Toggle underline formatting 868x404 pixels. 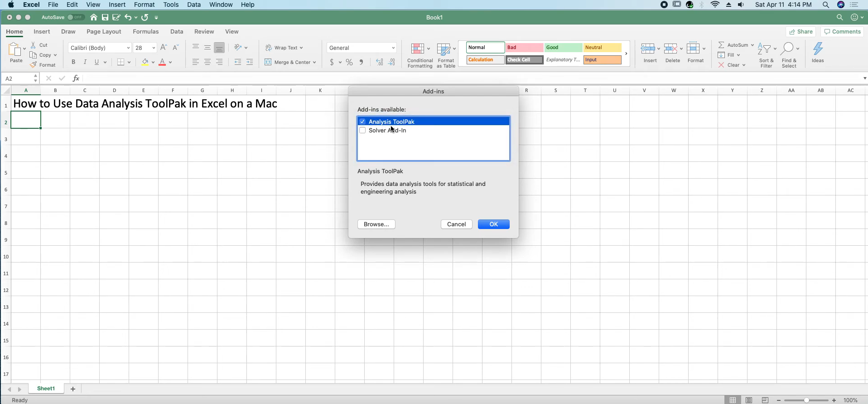click(x=96, y=62)
